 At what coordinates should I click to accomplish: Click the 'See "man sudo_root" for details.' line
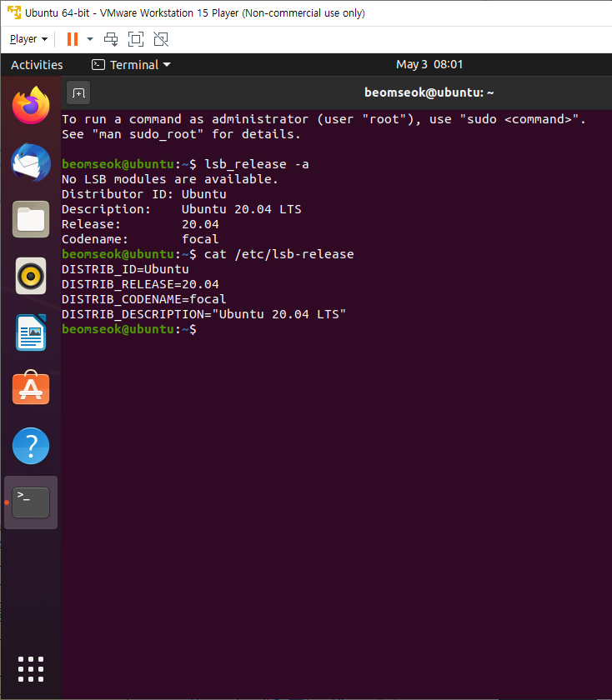pos(182,134)
